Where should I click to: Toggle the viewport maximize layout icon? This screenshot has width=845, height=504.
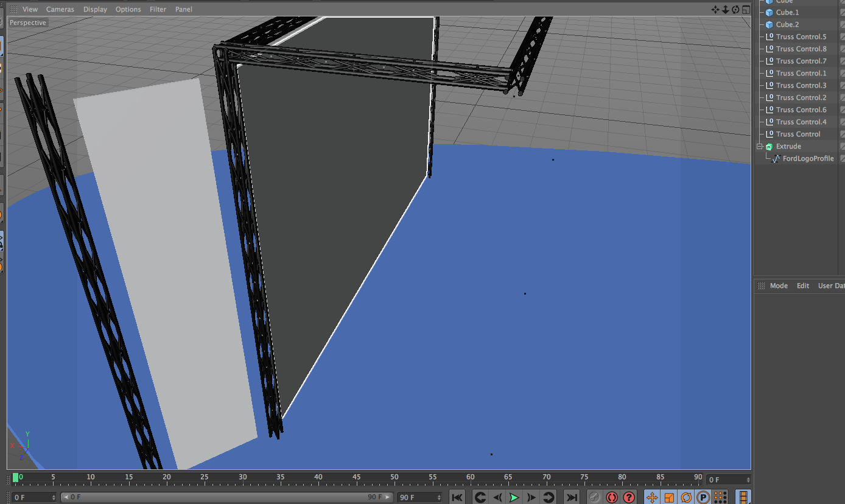[x=745, y=9]
